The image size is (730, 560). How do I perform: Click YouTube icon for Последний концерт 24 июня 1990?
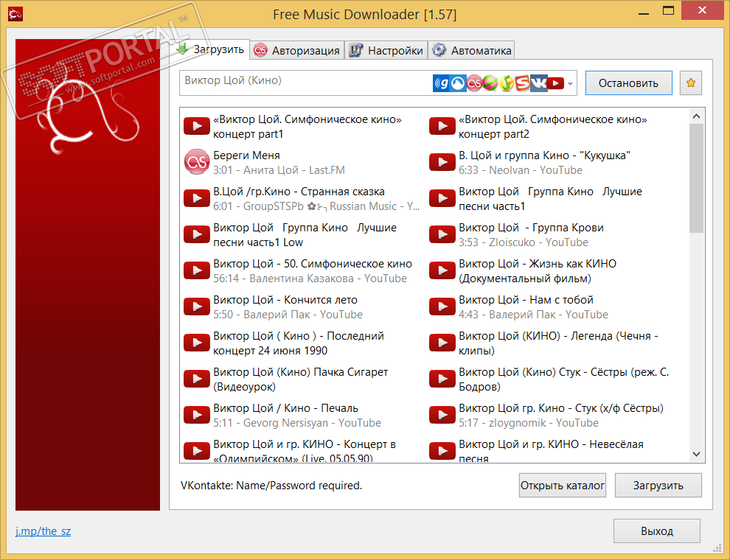point(196,343)
